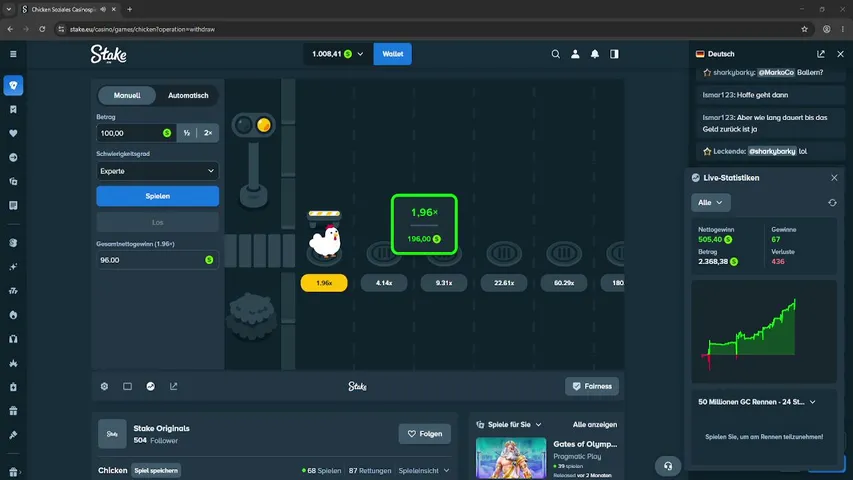Open the bookmark-style sidebar icon
Screen dimensions: 853x480
(14, 109)
